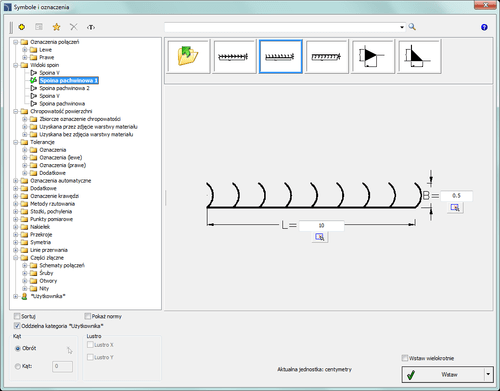
Task: Click the Wstaw insert button
Action: pos(443,374)
